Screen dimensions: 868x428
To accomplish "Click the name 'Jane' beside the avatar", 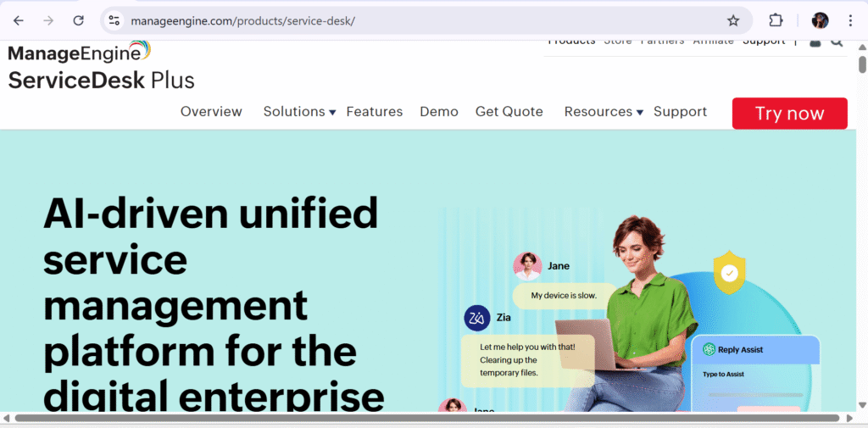I will click(559, 266).
